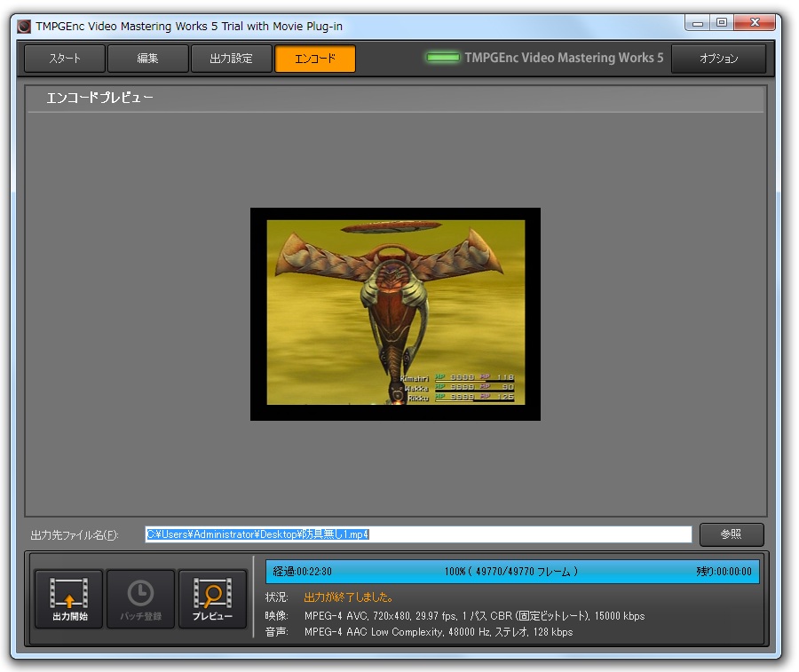
Task: Click the 参照 browse button
Action: 731,534
